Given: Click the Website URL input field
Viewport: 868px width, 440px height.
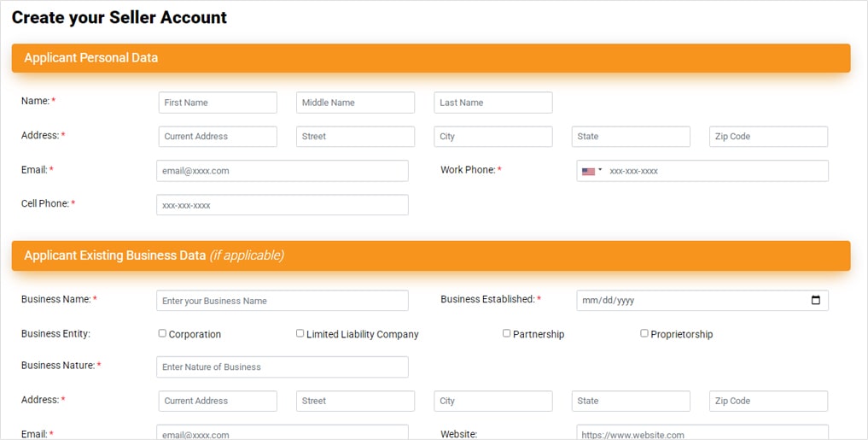Looking at the screenshot, I should click(702, 433).
